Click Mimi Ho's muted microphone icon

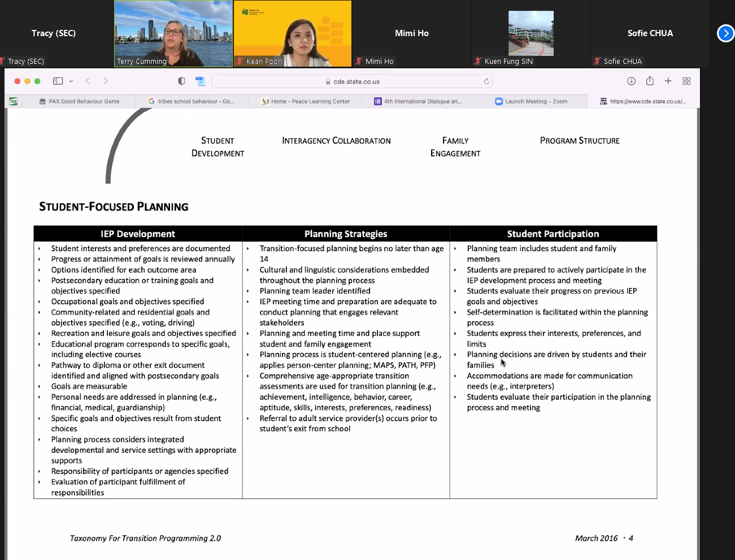pyautogui.click(x=359, y=61)
